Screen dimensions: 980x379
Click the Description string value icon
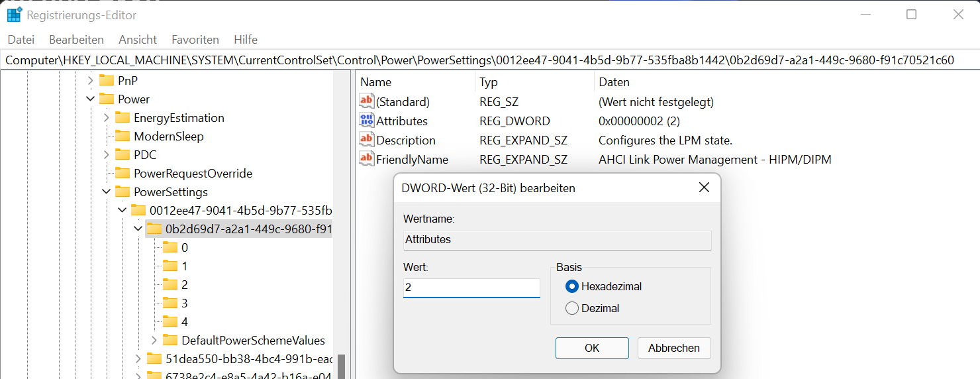pyautogui.click(x=367, y=140)
